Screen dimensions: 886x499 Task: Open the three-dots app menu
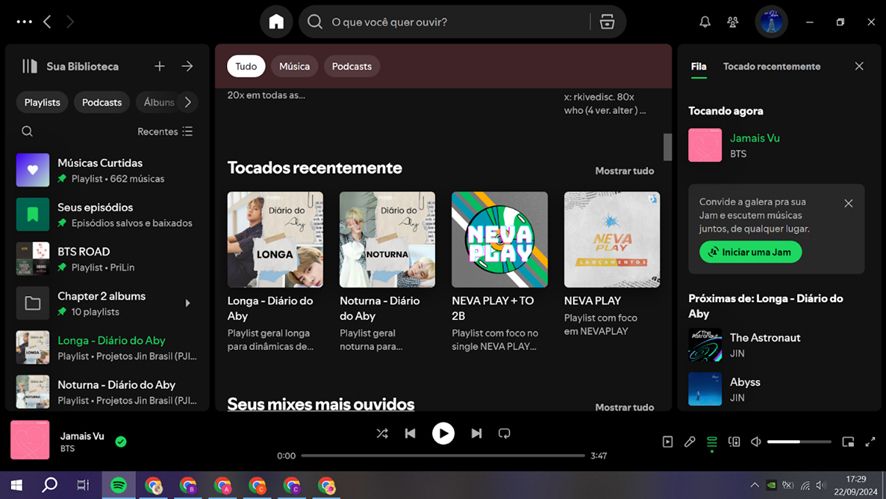click(24, 21)
